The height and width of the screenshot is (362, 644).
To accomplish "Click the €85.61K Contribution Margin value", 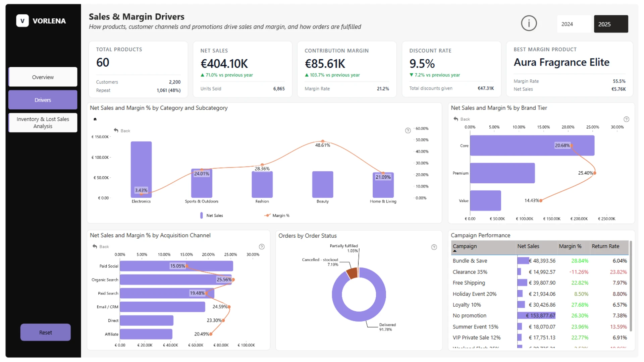I will [x=325, y=64].
